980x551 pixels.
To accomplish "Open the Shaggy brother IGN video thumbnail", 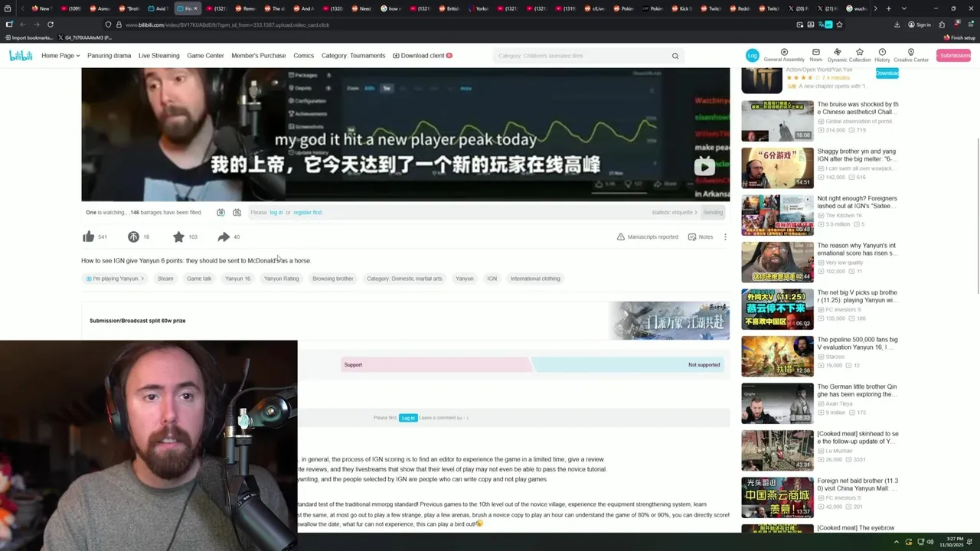I will point(777,168).
